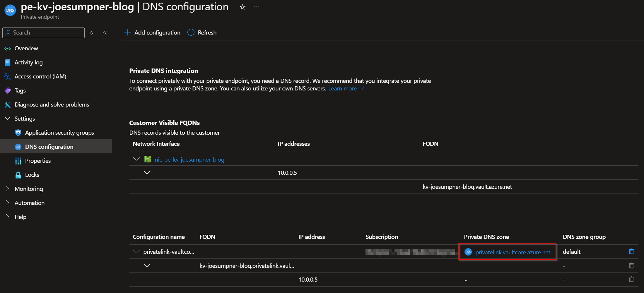Expand the Help section
Viewport: 644px width, 293px height.
point(8,217)
